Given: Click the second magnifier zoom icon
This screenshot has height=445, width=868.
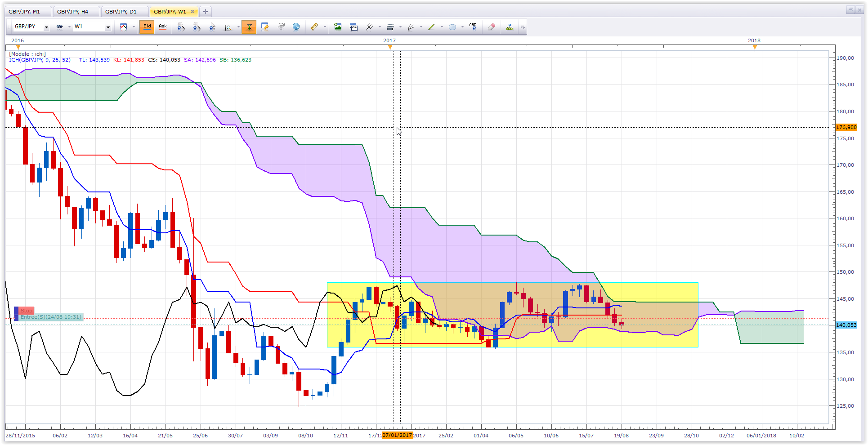Looking at the screenshot, I should pyautogui.click(x=197, y=27).
